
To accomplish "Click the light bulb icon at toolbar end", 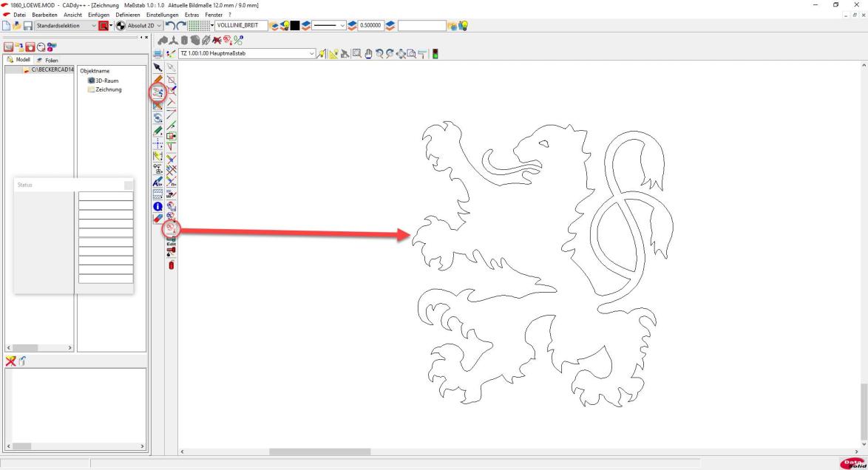I will coord(464,25).
